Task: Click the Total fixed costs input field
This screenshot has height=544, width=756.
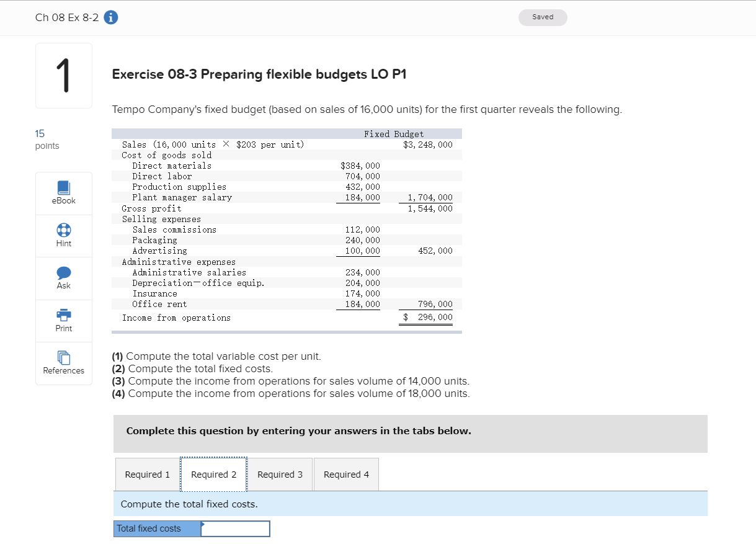Action: click(236, 528)
